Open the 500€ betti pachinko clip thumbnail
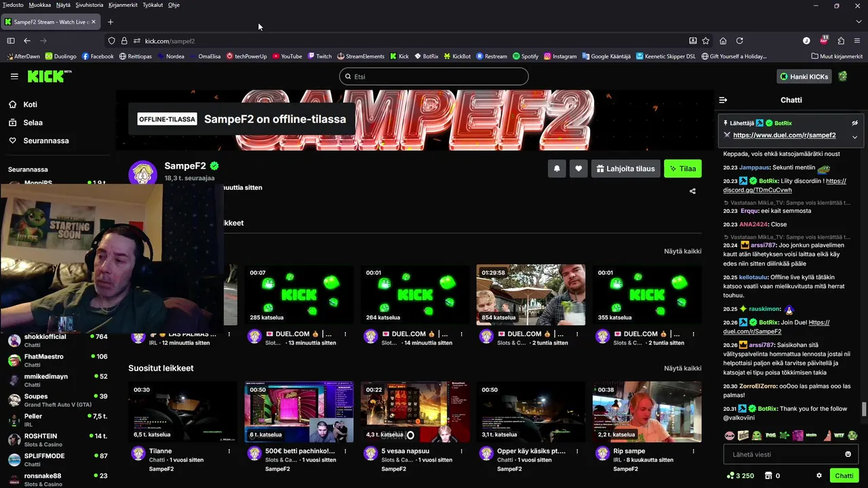 coord(299,411)
